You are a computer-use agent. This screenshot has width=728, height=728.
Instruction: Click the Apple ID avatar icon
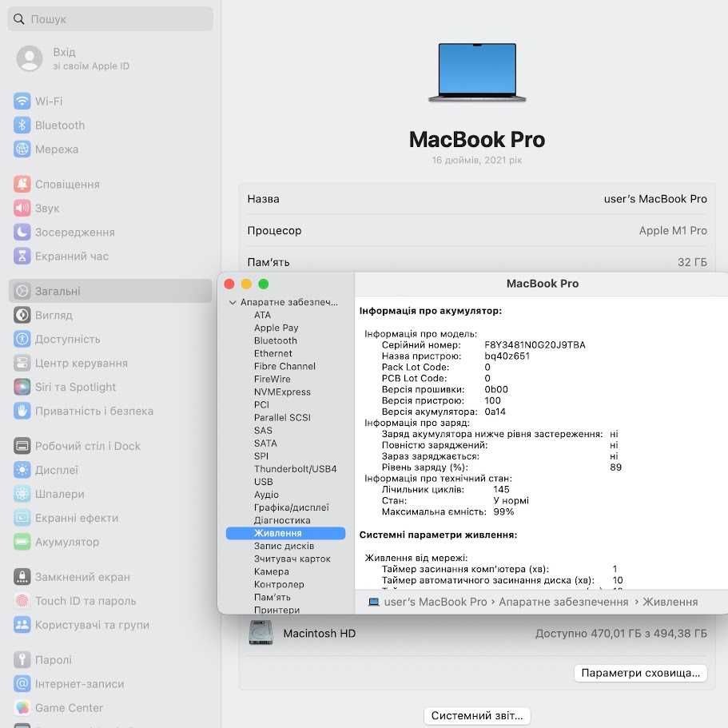pyautogui.click(x=30, y=58)
